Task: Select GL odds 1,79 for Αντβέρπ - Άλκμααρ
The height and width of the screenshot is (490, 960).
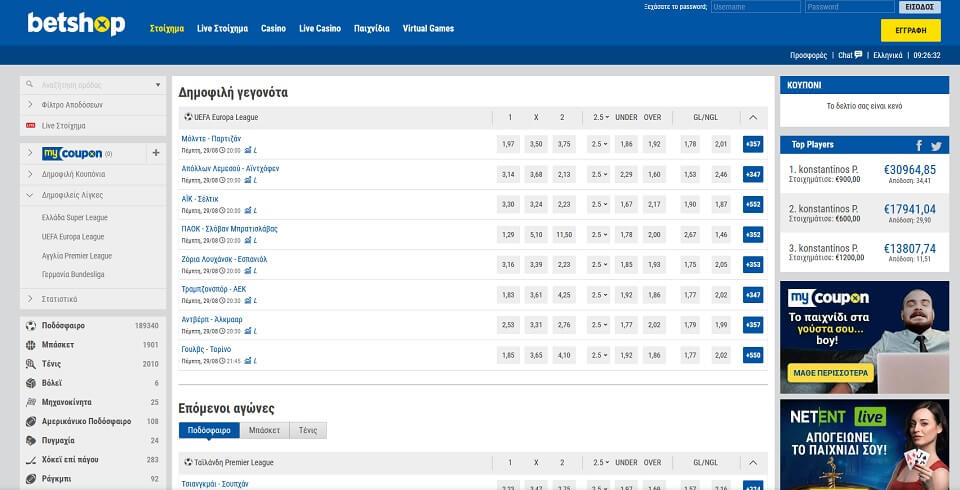Action: [690, 325]
